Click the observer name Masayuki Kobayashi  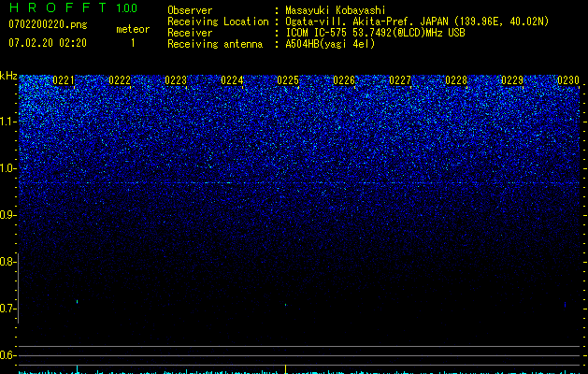pos(336,10)
